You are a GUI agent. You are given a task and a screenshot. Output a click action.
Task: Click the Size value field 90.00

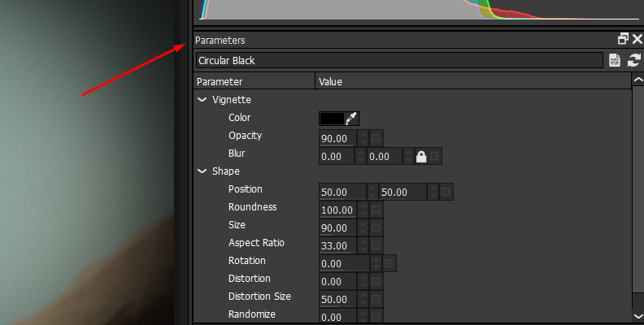[x=338, y=227]
